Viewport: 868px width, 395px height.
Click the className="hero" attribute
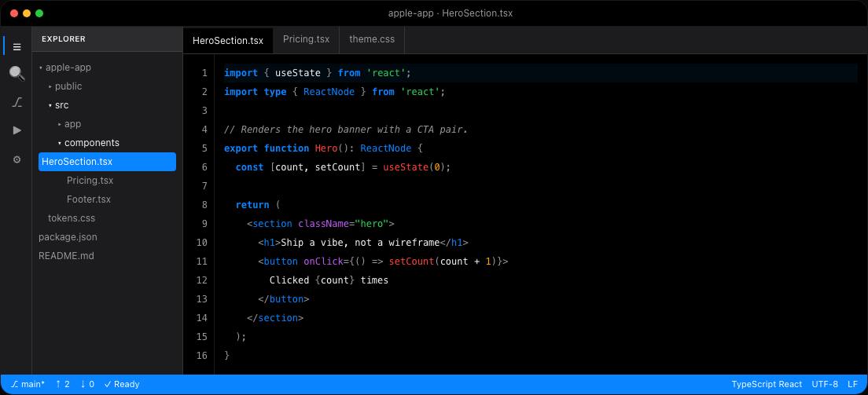(x=344, y=224)
